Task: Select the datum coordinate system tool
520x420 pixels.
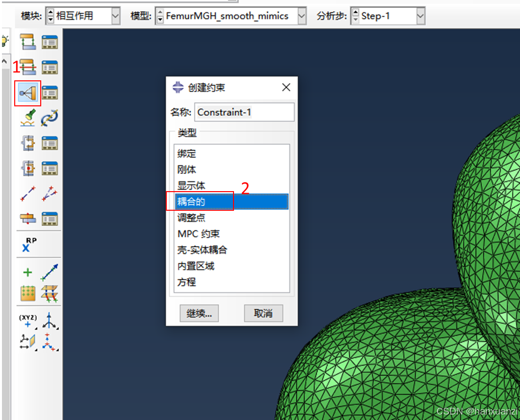Action: click(x=50, y=342)
